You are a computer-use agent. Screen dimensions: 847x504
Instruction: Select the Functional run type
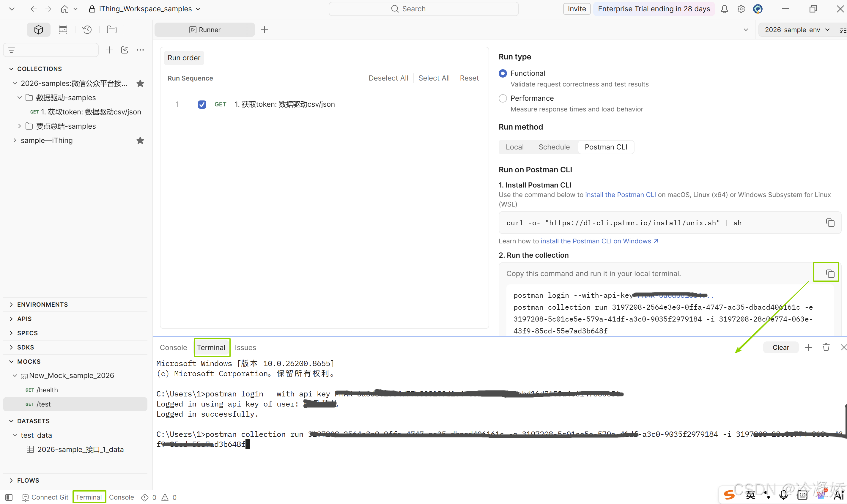tap(503, 73)
